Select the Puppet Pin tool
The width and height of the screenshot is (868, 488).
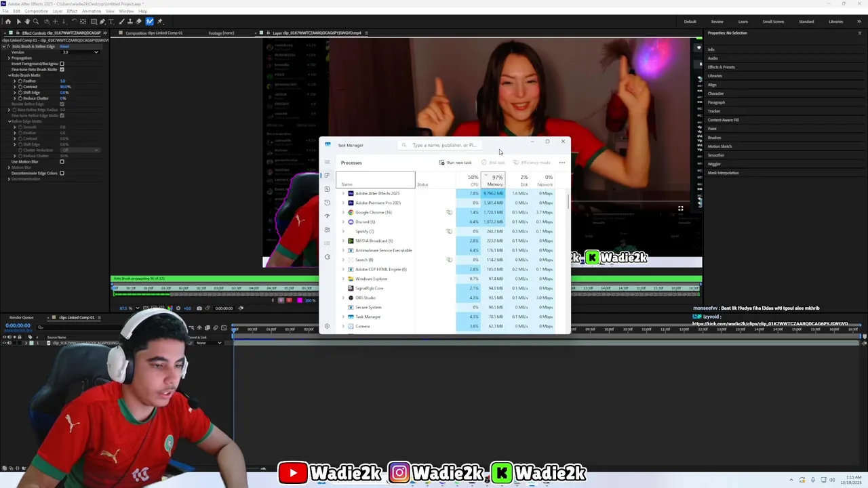pos(160,22)
